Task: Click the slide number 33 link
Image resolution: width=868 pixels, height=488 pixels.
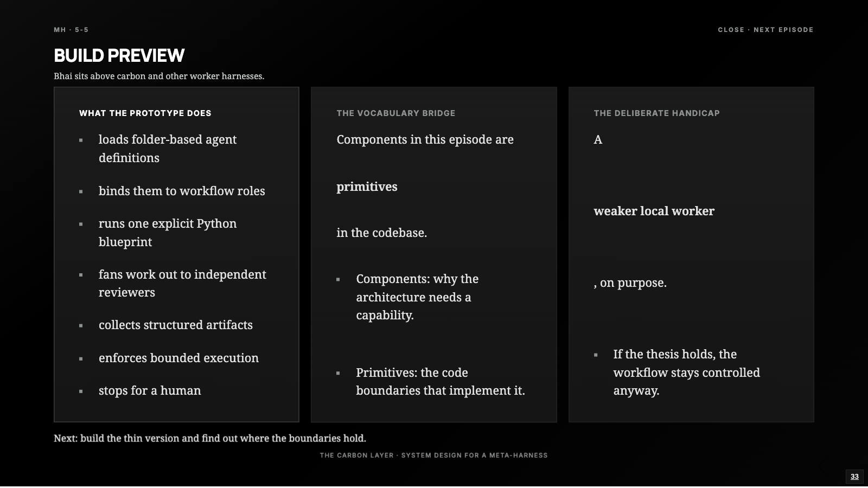Action: (x=854, y=477)
